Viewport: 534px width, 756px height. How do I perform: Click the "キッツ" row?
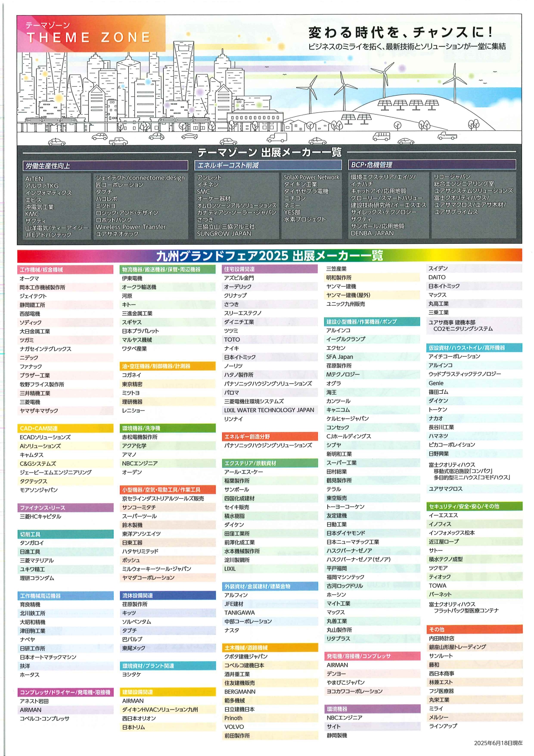(168, 613)
